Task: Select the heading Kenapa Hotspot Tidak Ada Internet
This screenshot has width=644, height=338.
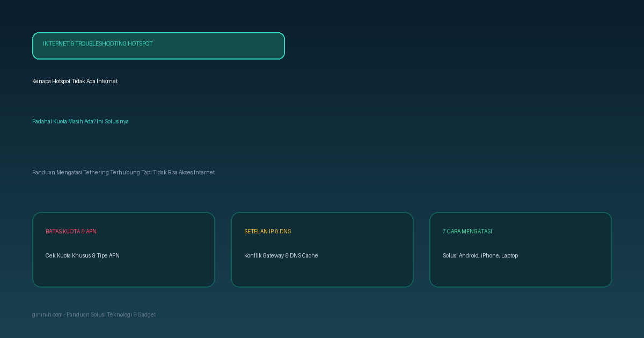Action: (x=75, y=81)
